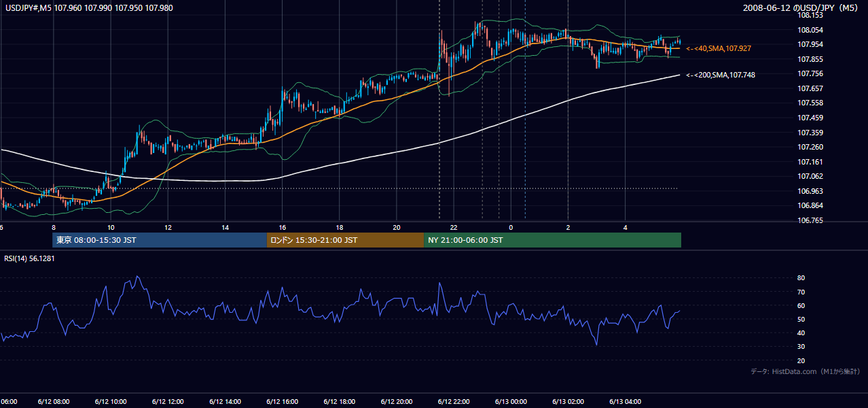868x408 pixels.
Task: Click hour tick 22 under price chart
Action: click(x=454, y=228)
